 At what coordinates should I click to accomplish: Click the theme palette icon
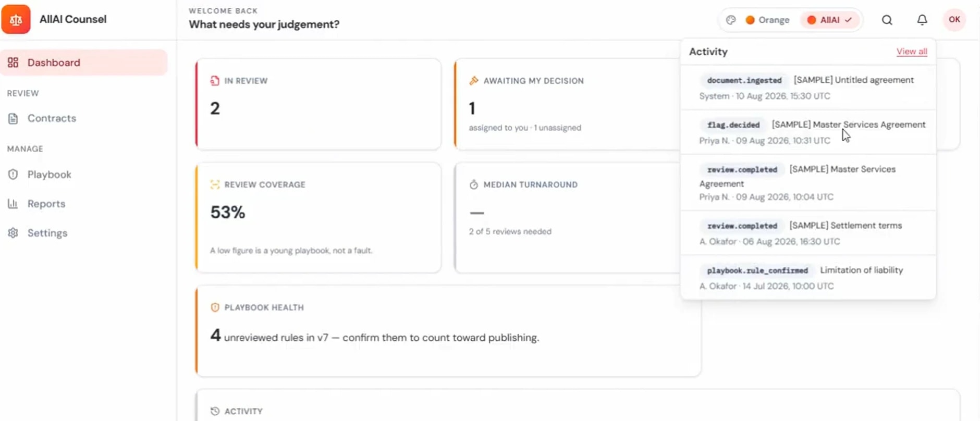731,20
